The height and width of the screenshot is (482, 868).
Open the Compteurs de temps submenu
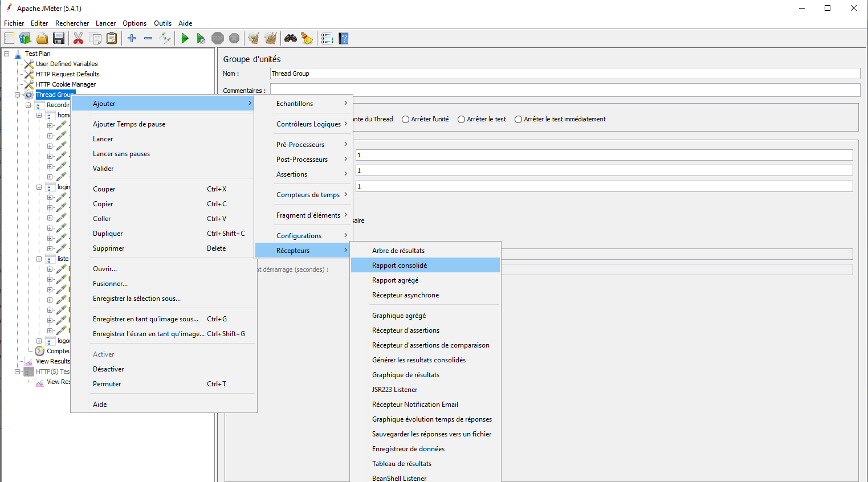click(x=304, y=195)
